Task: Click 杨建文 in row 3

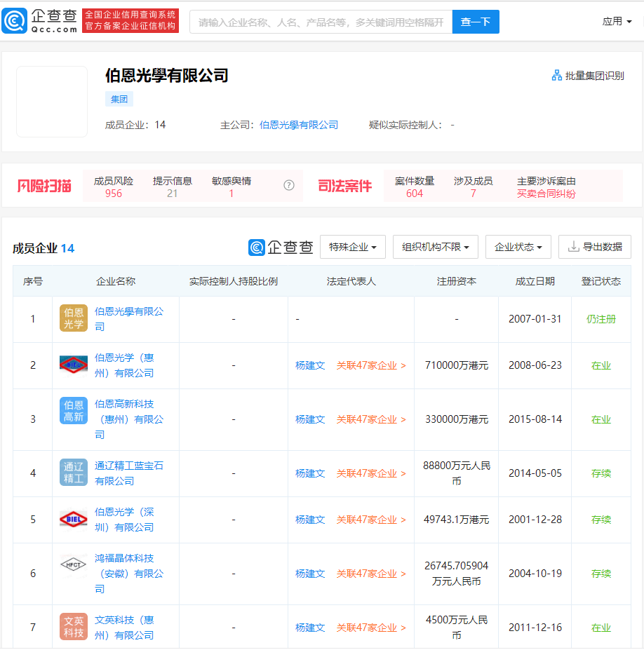Action: click(x=310, y=419)
